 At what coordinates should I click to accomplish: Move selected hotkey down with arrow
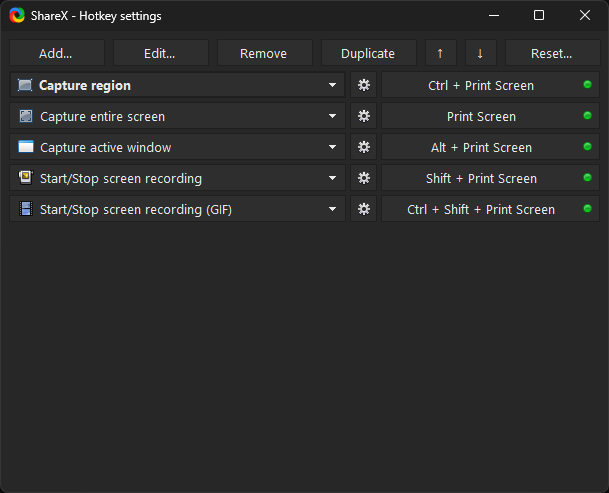click(x=480, y=53)
